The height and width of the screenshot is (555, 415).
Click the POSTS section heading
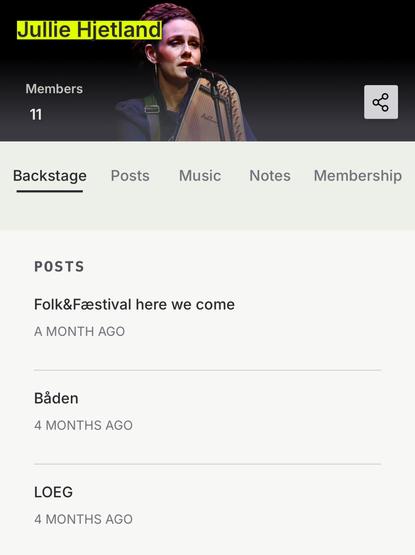coord(59,267)
